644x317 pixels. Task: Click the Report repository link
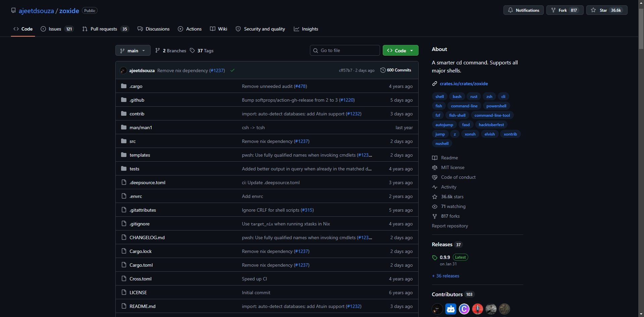[x=450, y=226]
